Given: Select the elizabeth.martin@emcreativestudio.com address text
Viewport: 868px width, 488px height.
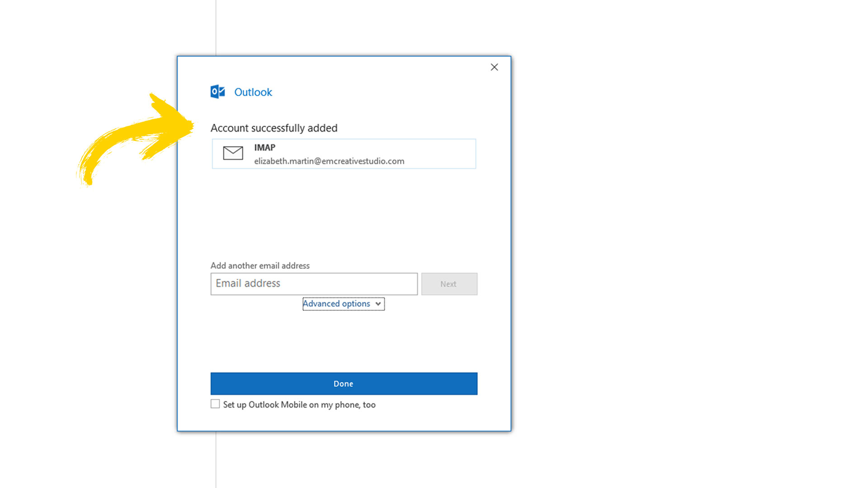Looking at the screenshot, I should coord(329,161).
